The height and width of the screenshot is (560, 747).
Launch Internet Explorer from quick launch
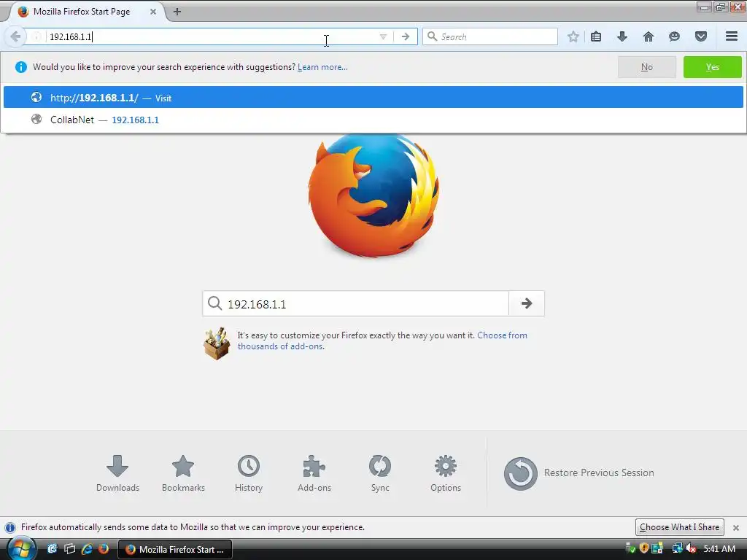(x=87, y=549)
